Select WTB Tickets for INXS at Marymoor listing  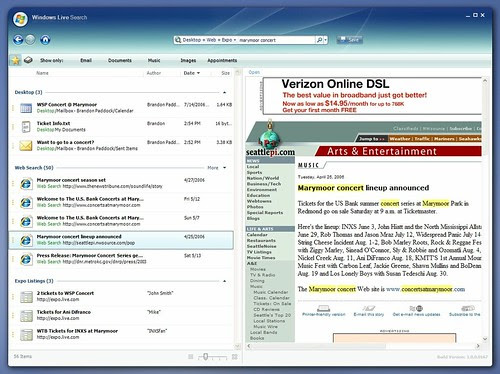pyautogui.click(x=122, y=335)
